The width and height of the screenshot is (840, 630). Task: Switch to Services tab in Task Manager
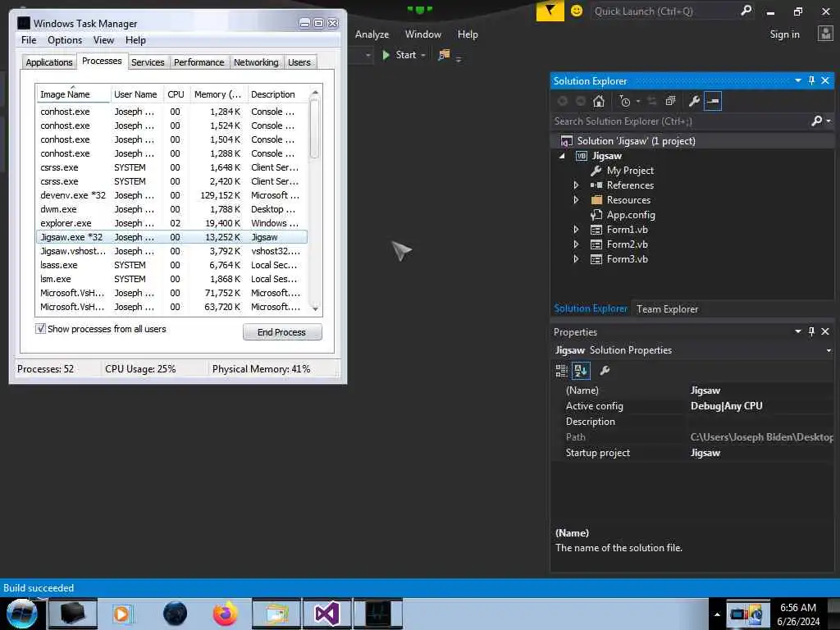[148, 62]
